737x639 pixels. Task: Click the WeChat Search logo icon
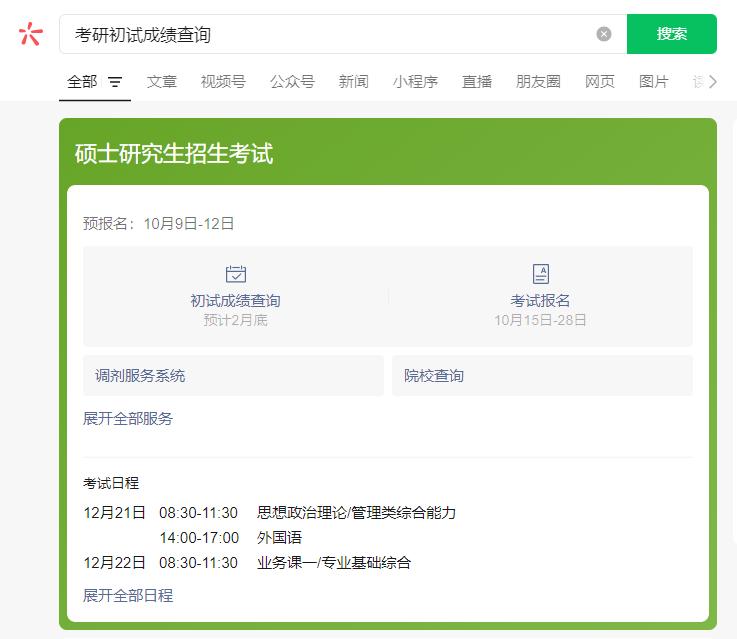click(x=31, y=34)
